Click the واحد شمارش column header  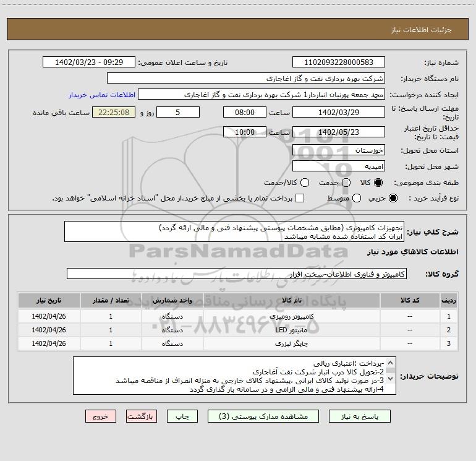pos(172,300)
